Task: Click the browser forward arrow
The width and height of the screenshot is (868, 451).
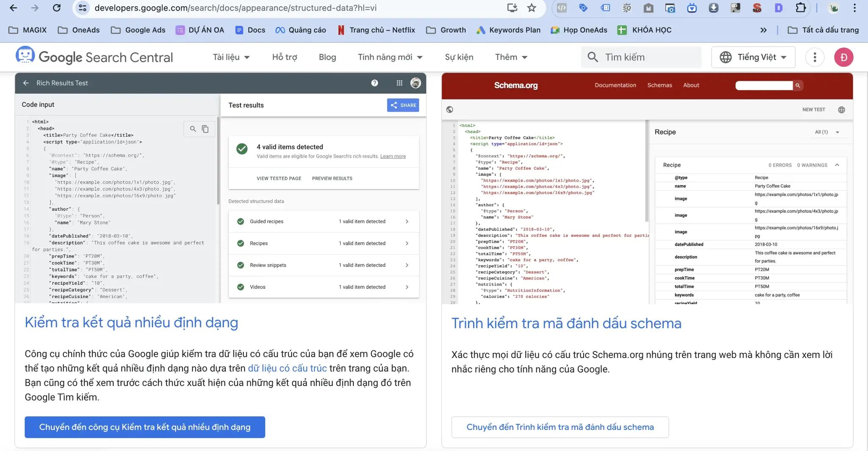Action: (35, 8)
